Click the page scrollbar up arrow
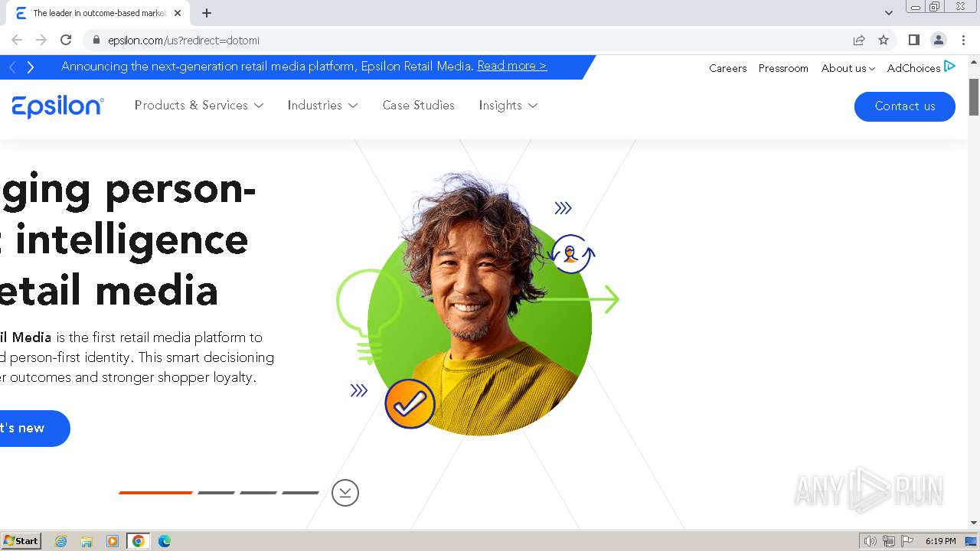The height and width of the screenshot is (551, 980). [974, 61]
